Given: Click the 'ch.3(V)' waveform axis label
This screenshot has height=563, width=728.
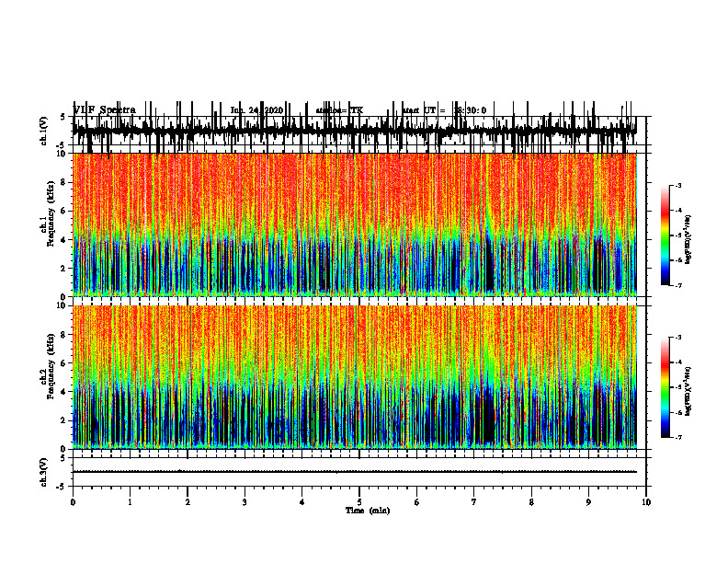Looking at the screenshot, I should (44, 472).
